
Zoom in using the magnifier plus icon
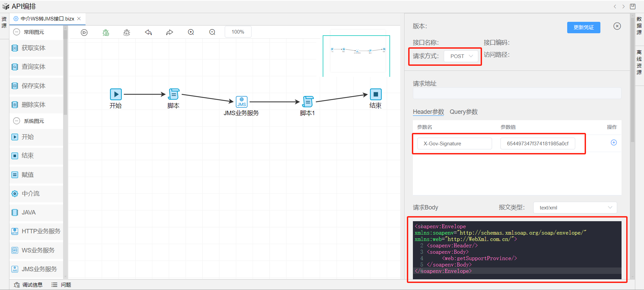(191, 32)
